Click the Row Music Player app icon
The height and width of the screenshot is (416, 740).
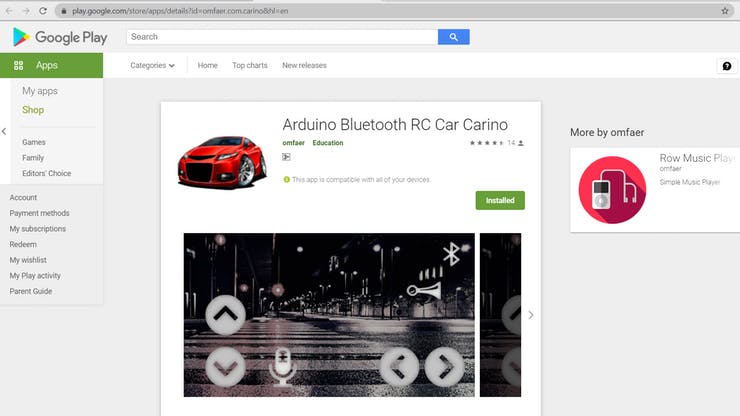coord(613,190)
